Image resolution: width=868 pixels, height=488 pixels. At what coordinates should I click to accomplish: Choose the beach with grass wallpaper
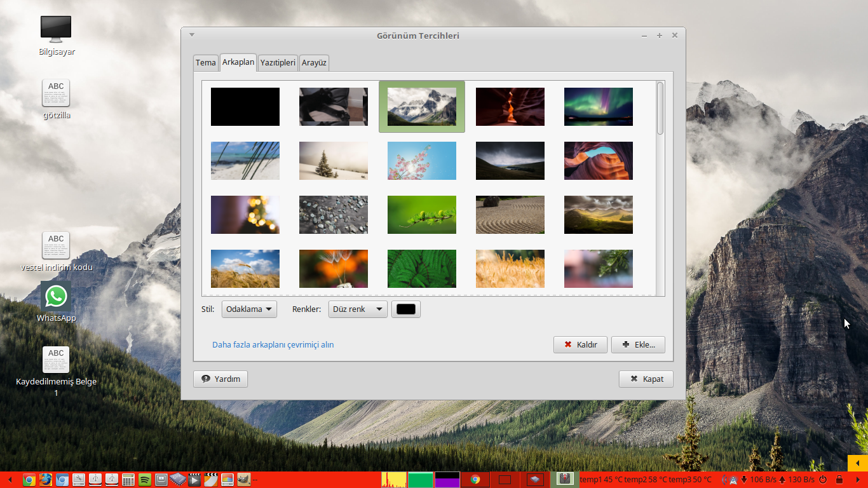pyautogui.click(x=245, y=161)
